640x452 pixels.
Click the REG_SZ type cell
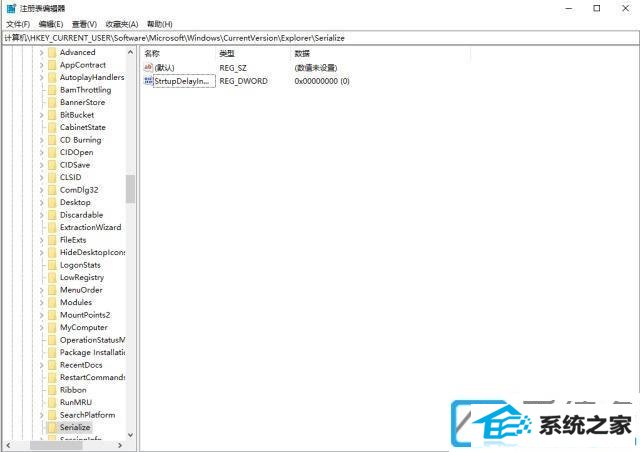pos(233,67)
